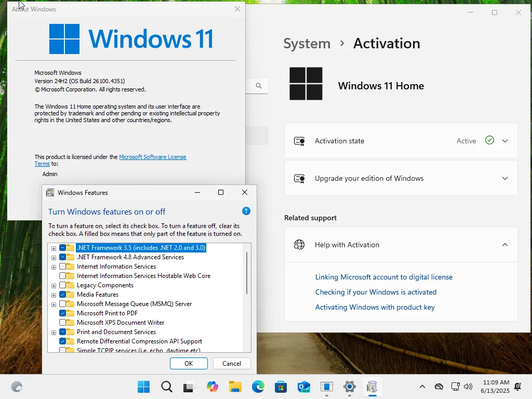Uncheck Remote Differential Compression API Support
Viewport: 532px width, 399px height.
pyautogui.click(x=62, y=341)
